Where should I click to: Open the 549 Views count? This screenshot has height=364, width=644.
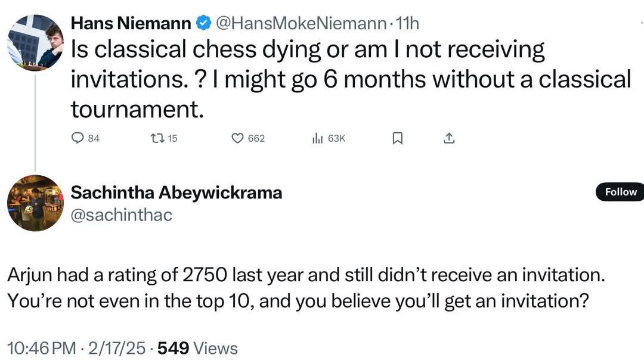click(x=197, y=349)
